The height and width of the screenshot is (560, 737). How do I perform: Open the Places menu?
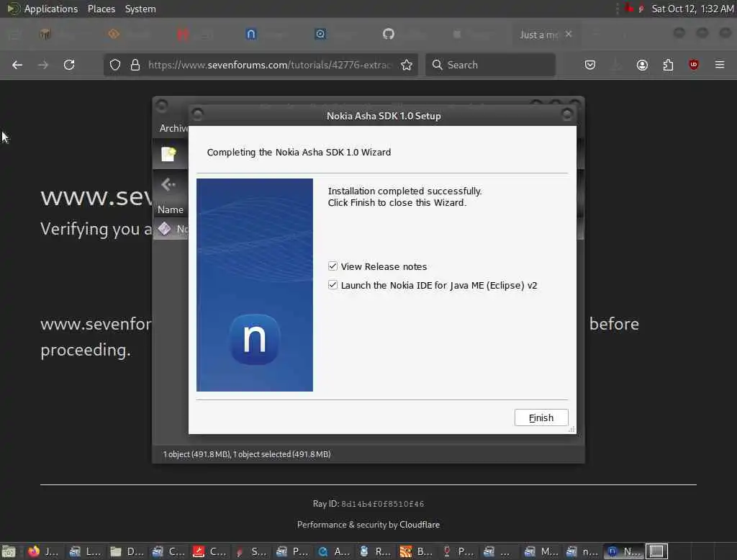coord(101,9)
